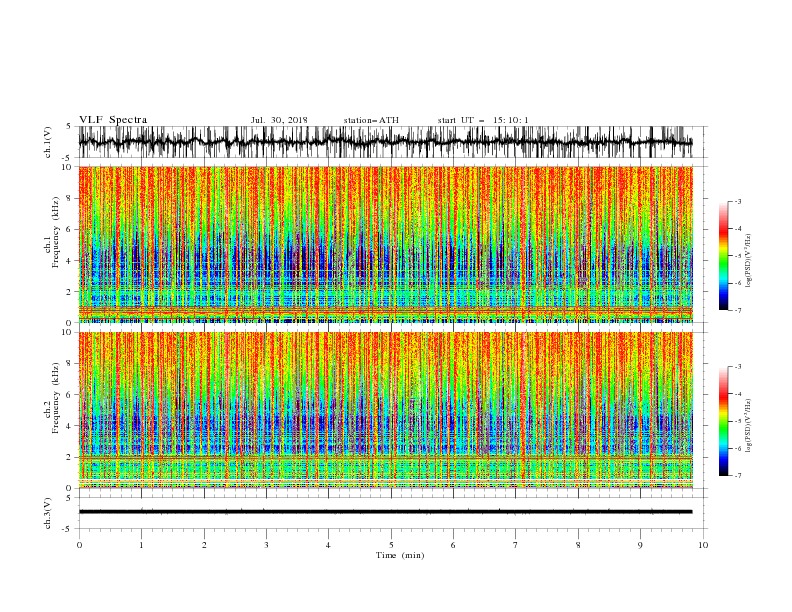Click time tick label '10' on x-axis
792x612 pixels.
pyautogui.click(x=703, y=545)
